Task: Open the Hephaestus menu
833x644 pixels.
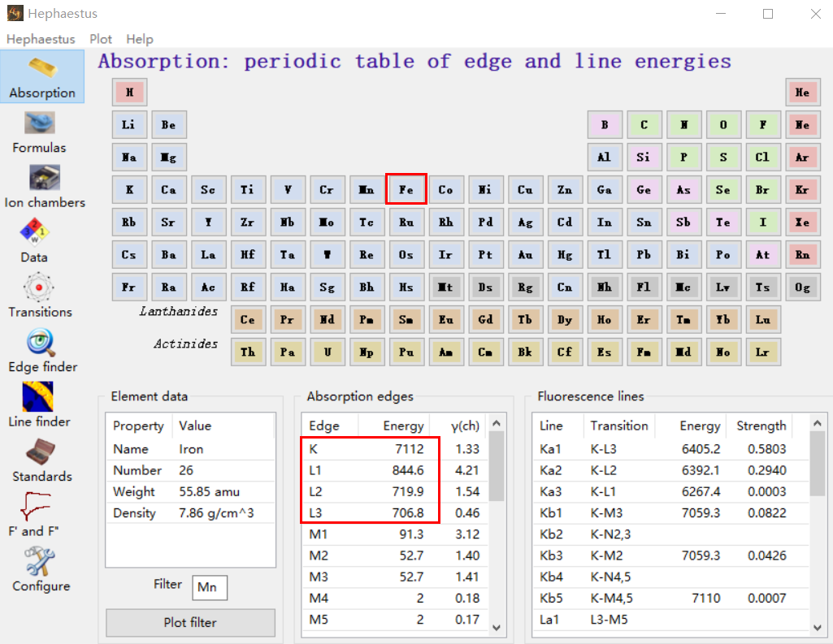Action: [x=41, y=39]
